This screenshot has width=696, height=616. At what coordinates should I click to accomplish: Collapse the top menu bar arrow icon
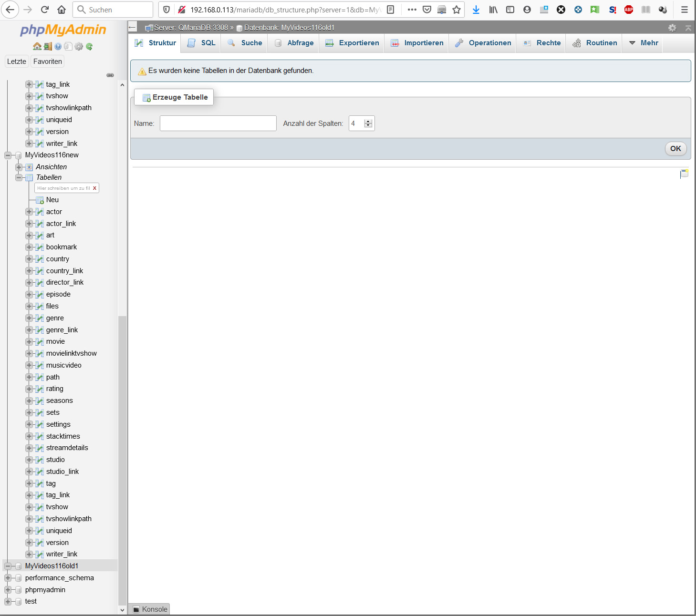pos(688,28)
